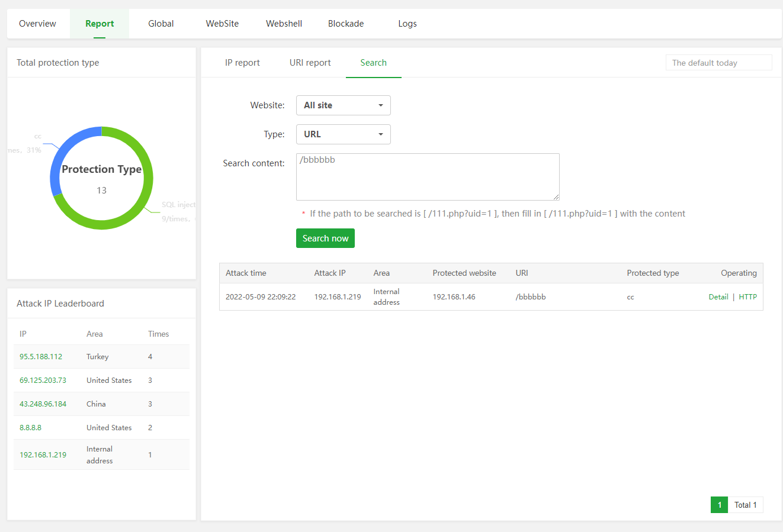This screenshot has width=783, height=532.
Task: Click the blue cc segment of donut chart
Action: point(64,149)
